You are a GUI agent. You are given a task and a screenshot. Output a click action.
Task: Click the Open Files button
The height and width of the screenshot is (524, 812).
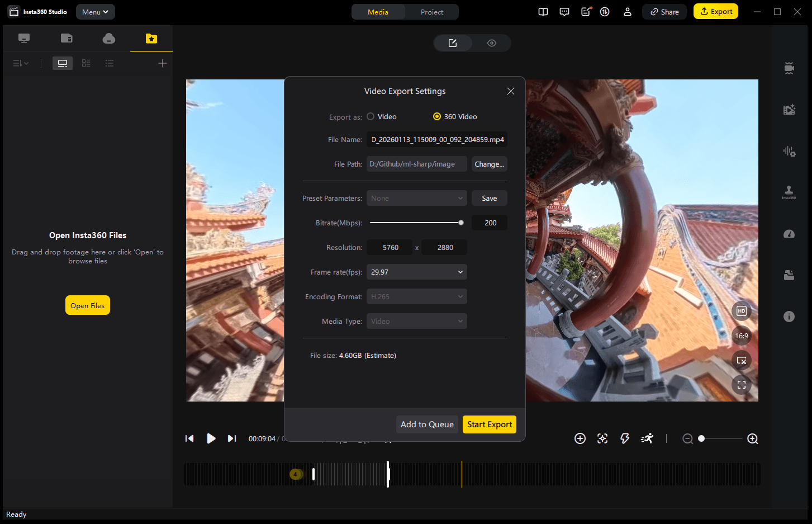87,305
